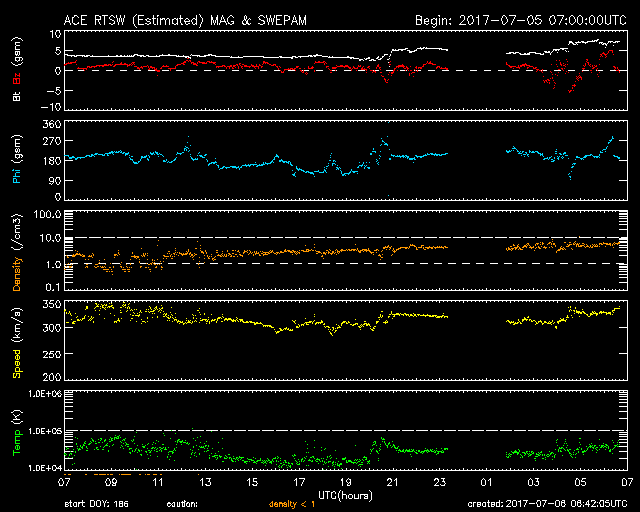Viewport: 640px width, 512px height.
Task: Click the 10.0 tick on Density axis
Action: point(50,238)
